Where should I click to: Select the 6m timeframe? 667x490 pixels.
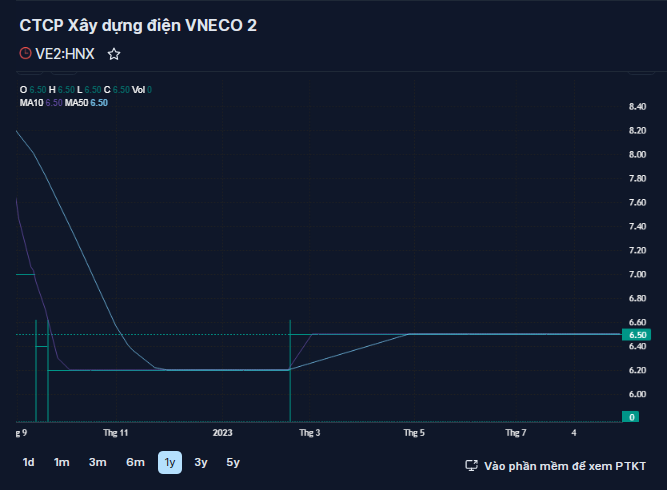point(135,462)
